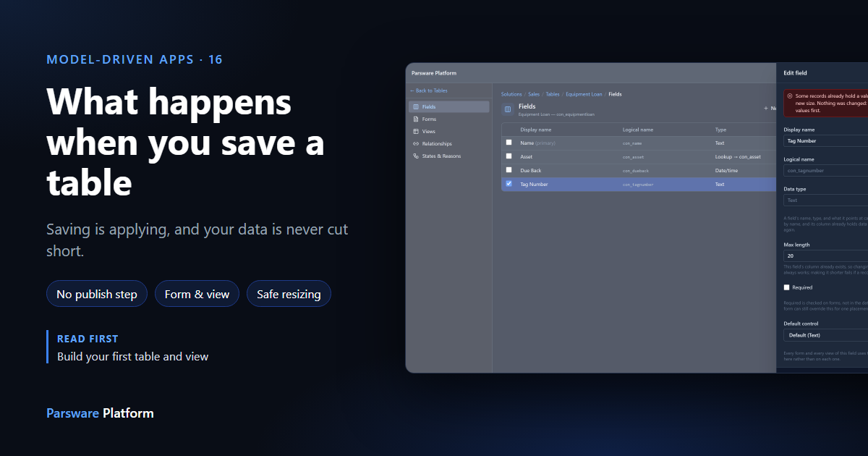Click the 'Asset' display name cell
The width and height of the screenshot is (868, 456).
pyautogui.click(x=526, y=157)
